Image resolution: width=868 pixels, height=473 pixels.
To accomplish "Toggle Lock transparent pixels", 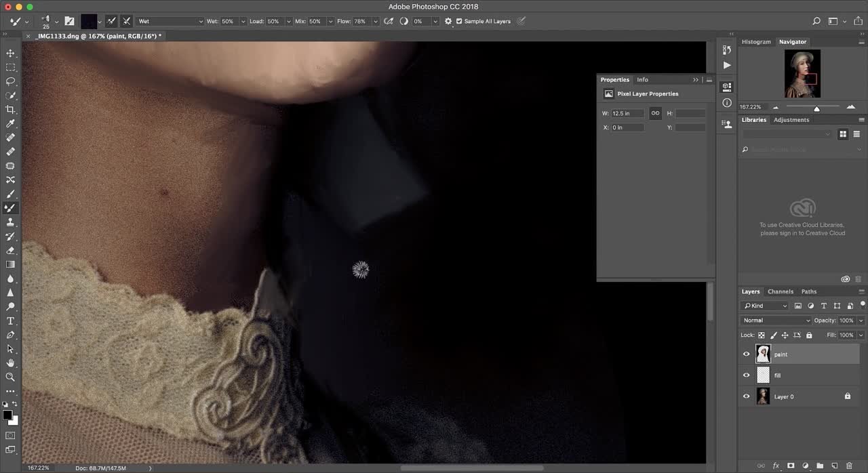I will click(762, 335).
